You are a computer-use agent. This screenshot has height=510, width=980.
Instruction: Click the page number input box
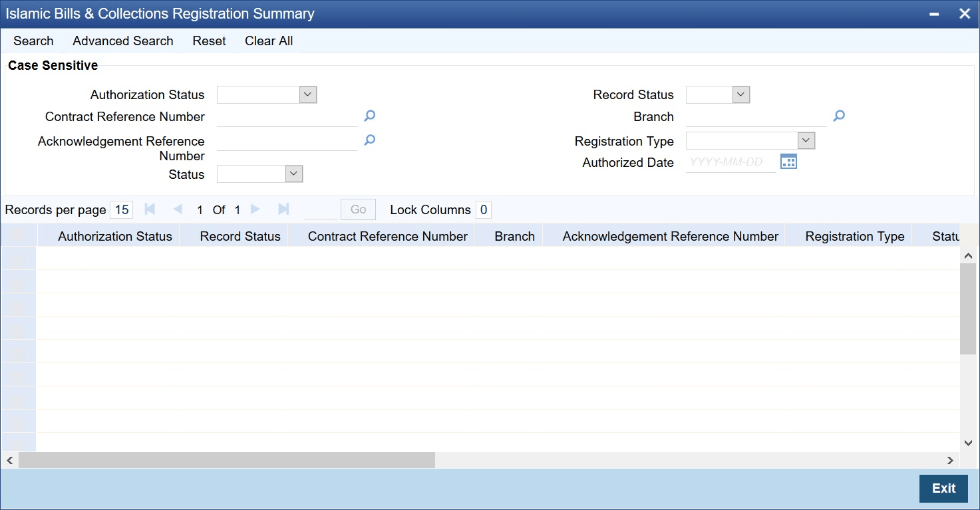coord(321,210)
